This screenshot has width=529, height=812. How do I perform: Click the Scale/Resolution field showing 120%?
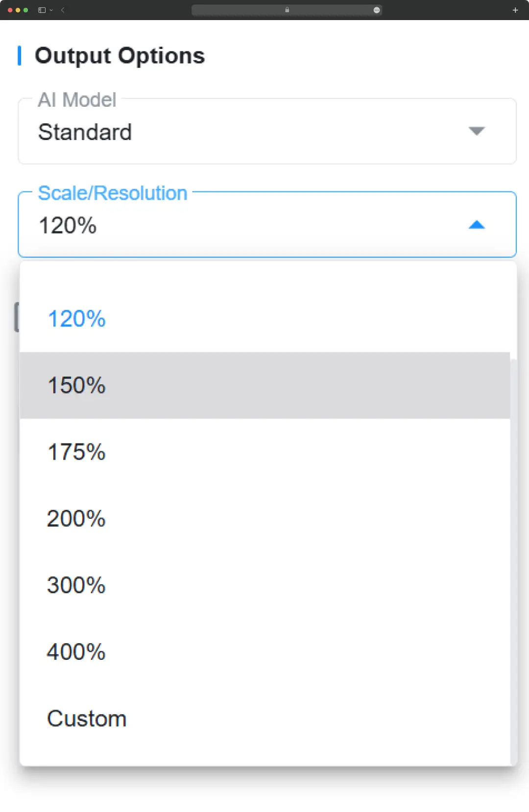tap(267, 224)
